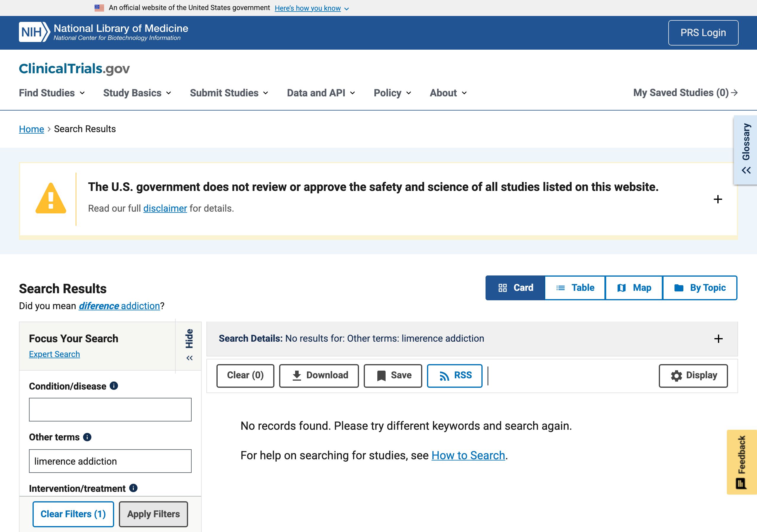Image resolution: width=757 pixels, height=532 pixels.
Task: Click Clear Filters (1)
Action: 73,514
